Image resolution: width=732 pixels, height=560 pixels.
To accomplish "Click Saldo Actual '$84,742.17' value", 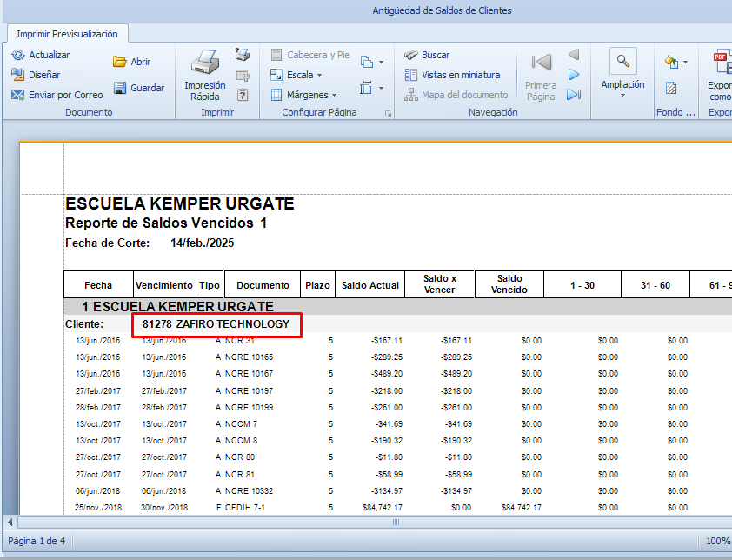I will tap(383, 507).
